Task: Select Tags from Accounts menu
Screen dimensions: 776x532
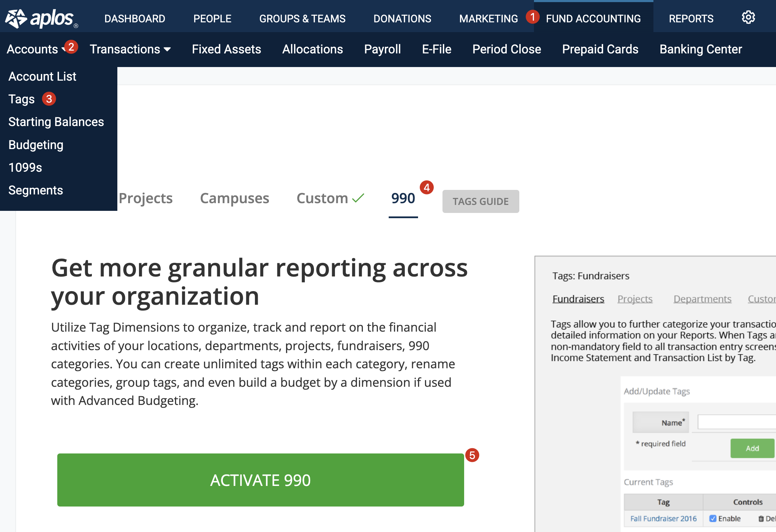Action: (x=22, y=99)
